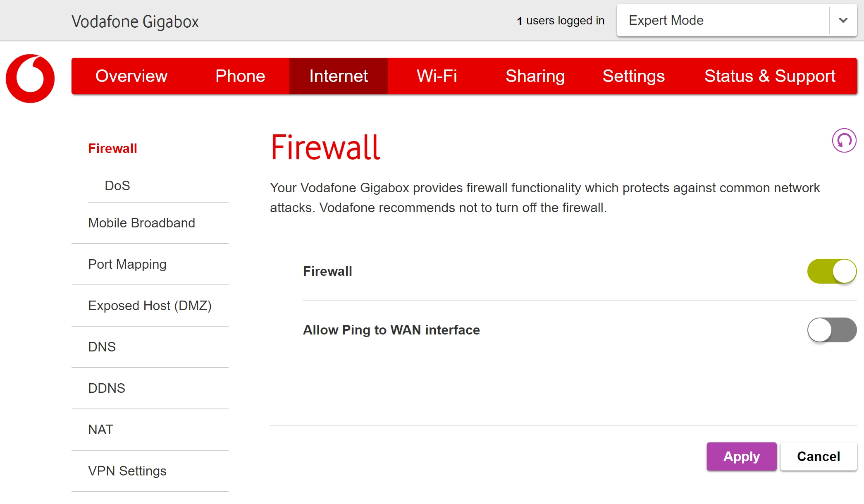Open the Expert Mode dropdown
Screen dimensions: 864x504
723,20
